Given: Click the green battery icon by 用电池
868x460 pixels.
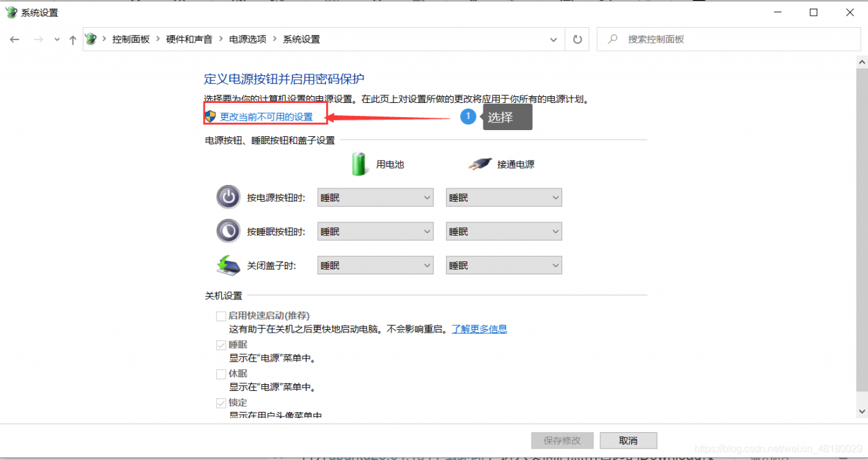Looking at the screenshot, I should pos(359,164).
